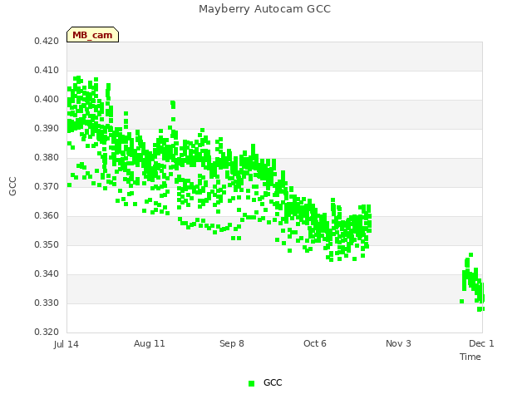Click the 0.360 y-axis value
Screen dimensions: 532x399
point(47,216)
